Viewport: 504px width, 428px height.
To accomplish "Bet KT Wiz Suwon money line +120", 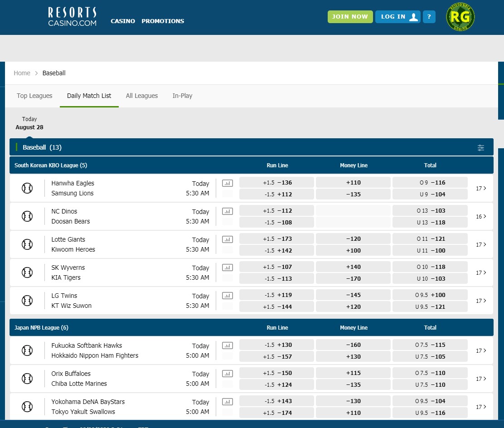I will pyautogui.click(x=353, y=307).
